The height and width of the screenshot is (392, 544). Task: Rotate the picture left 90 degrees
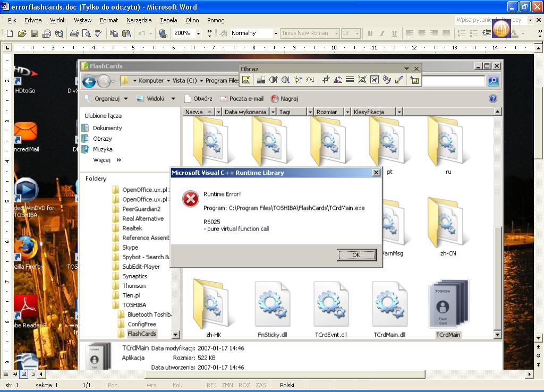(x=337, y=80)
